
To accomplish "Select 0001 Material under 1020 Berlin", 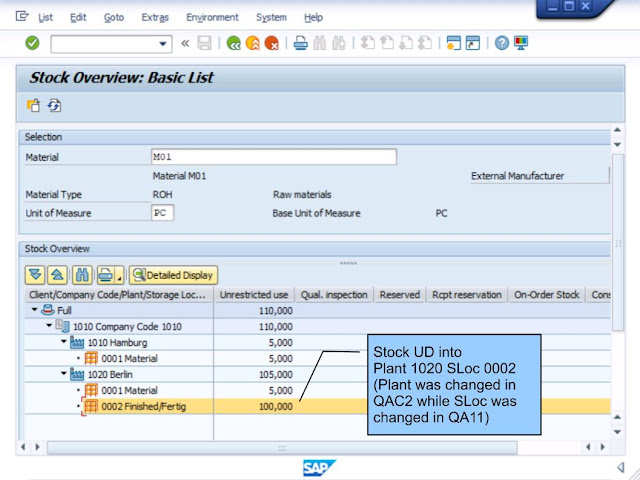I will (129, 390).
